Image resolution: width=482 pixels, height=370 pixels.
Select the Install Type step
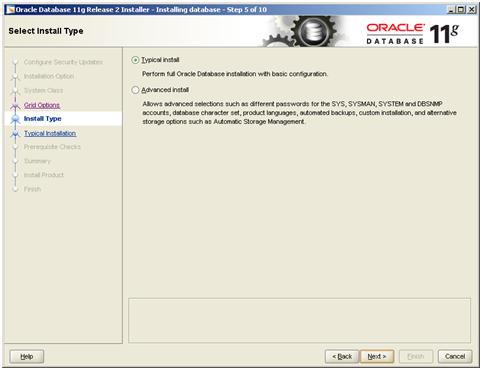(x=43, y=119)
